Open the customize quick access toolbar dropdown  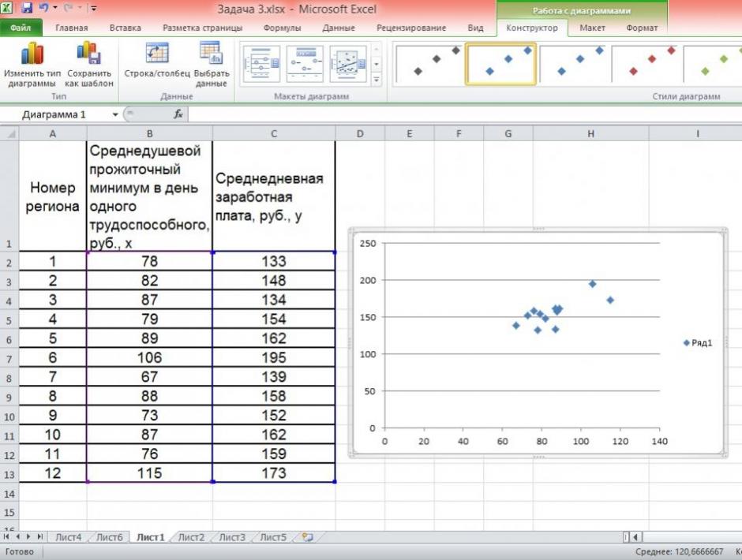94,9
